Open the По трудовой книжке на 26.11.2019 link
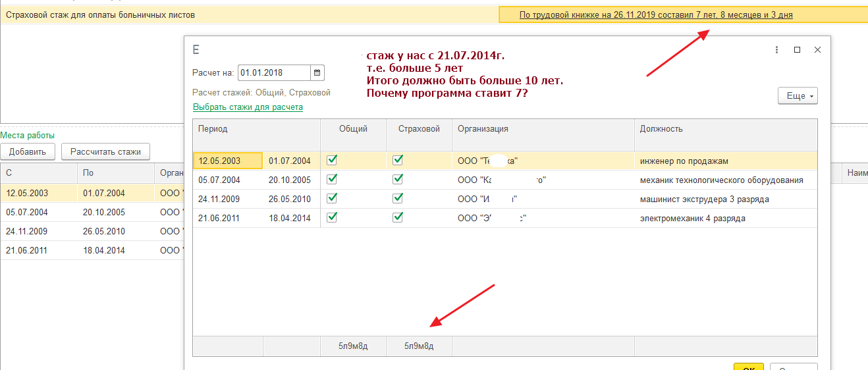Image resolution: width=868 pixels, height=370 pixels. tap(656, 14)
